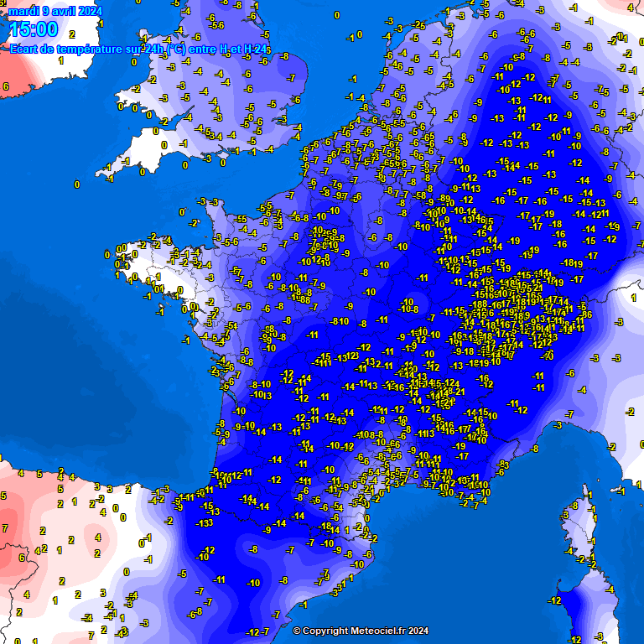Click the "© Copyright Meteociel.fr 2024" text

tap(361, 631)
